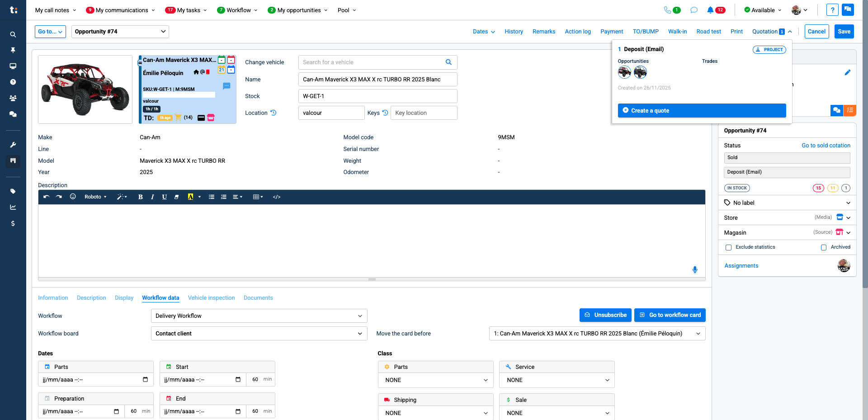Check the Exclude statistics checkbox
868x420 pixels.
coord(728,247)
